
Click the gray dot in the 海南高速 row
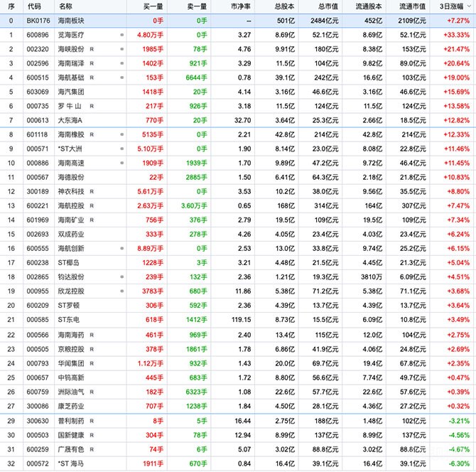tap(122, 163)
